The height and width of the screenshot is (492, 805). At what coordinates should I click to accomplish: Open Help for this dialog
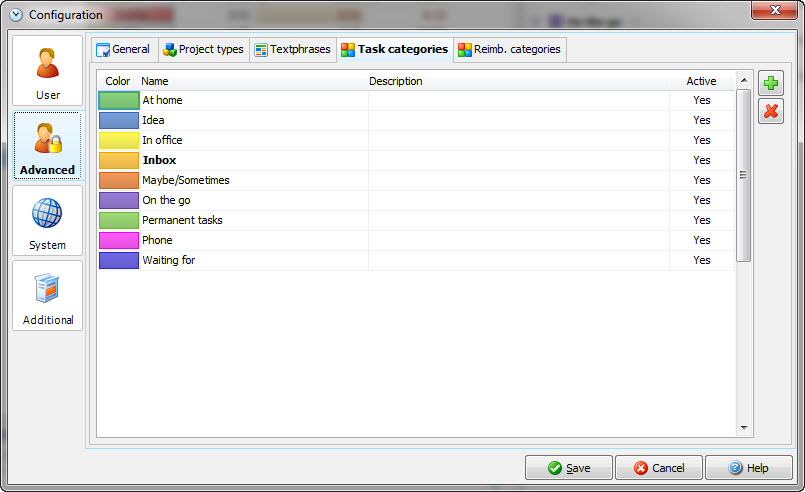(749, 468)
